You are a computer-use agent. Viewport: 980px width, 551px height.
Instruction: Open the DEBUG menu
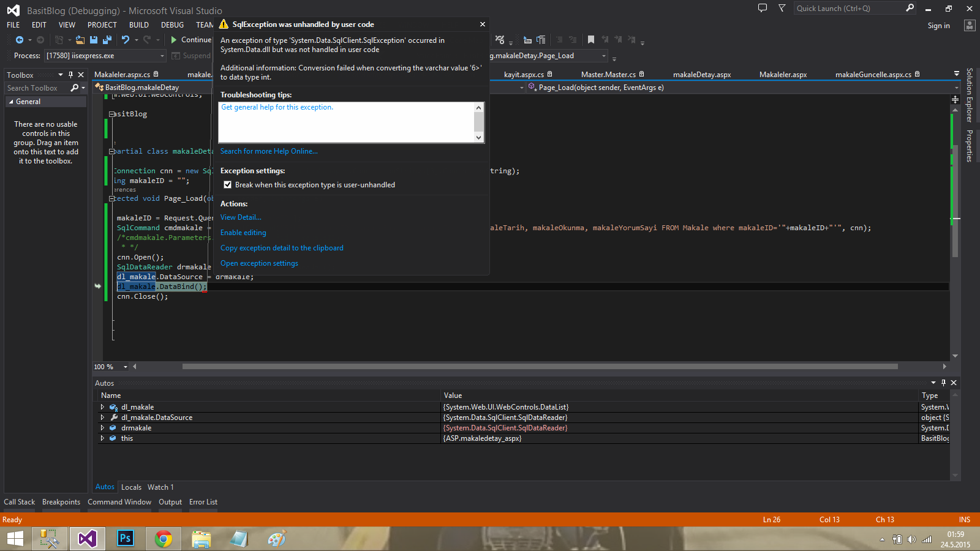[173, 25]
